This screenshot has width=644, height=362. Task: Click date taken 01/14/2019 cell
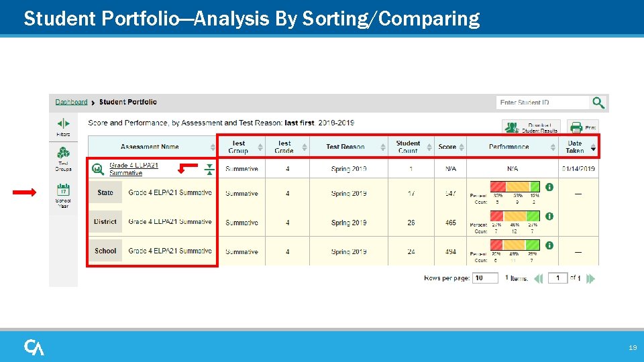(578, 169)
